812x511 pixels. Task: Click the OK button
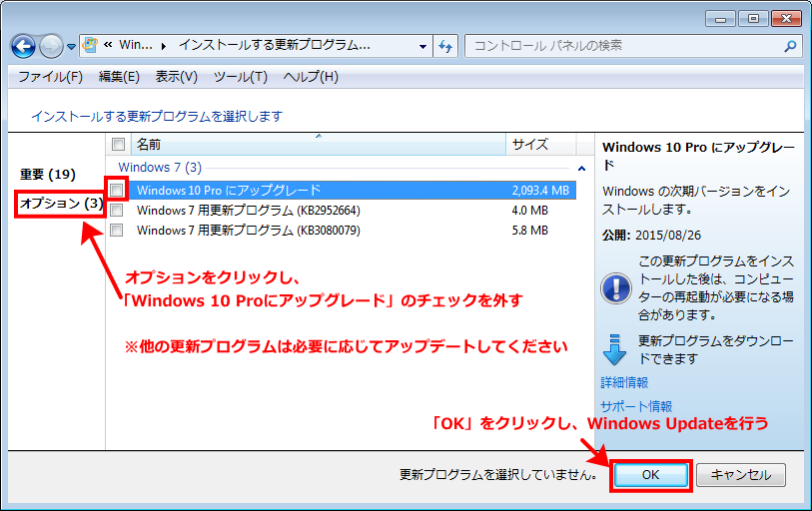pyautogui.click(x=651, y=475)
